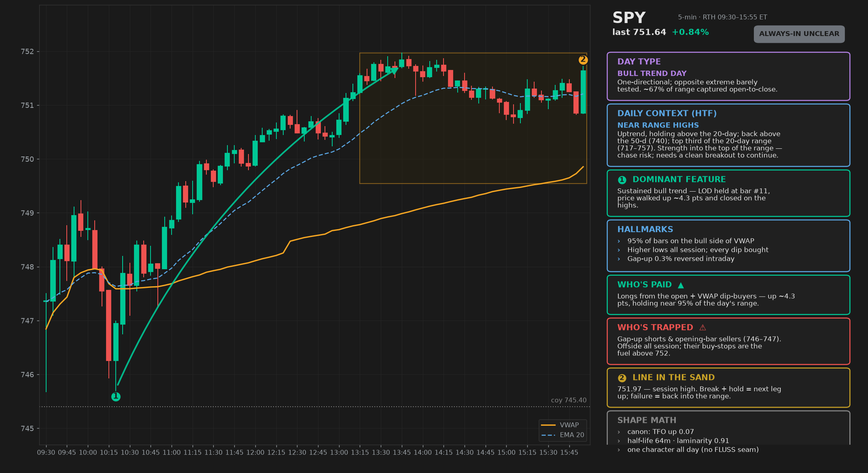Click the 752 price axis label
Viewport: 868px width, 473px height.
click(28, 52)
